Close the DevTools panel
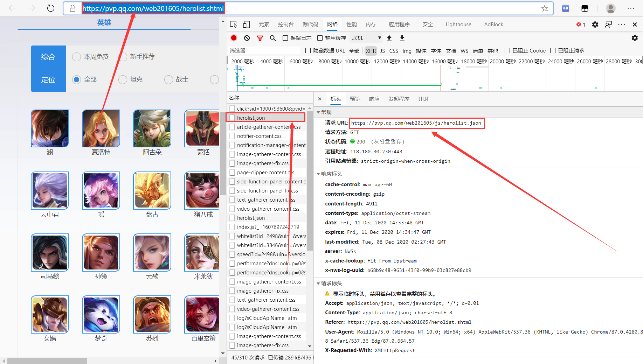The width and height of the screenshot is (643, 364). click(635, 24)
